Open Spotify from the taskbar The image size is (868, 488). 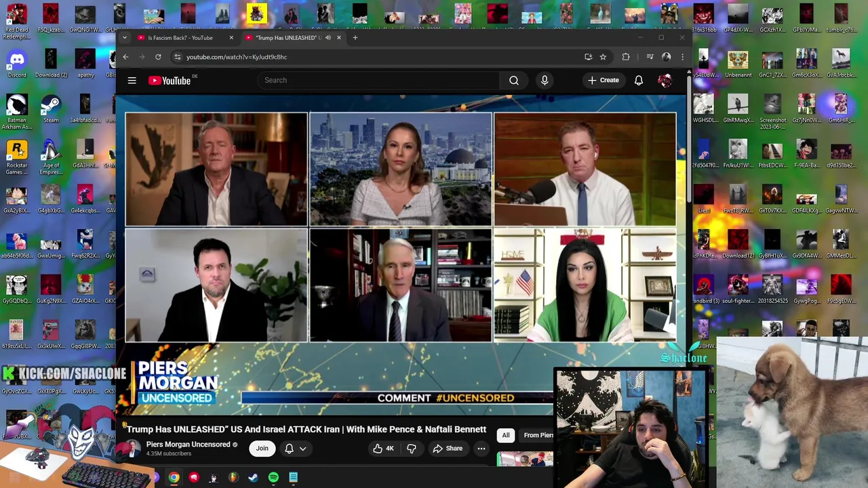pyautogui.click(x=273, y=478)
